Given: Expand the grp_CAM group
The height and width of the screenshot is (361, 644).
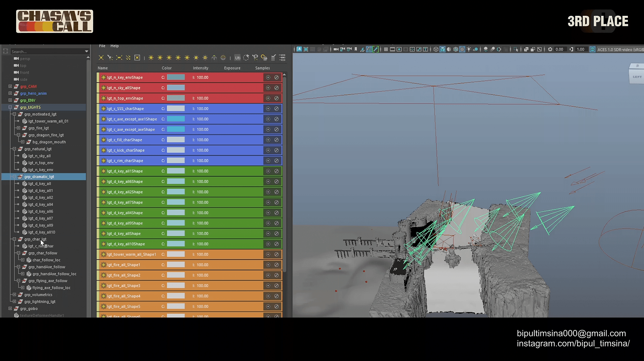Looking at the screenshot, I should tap(10, 87).
